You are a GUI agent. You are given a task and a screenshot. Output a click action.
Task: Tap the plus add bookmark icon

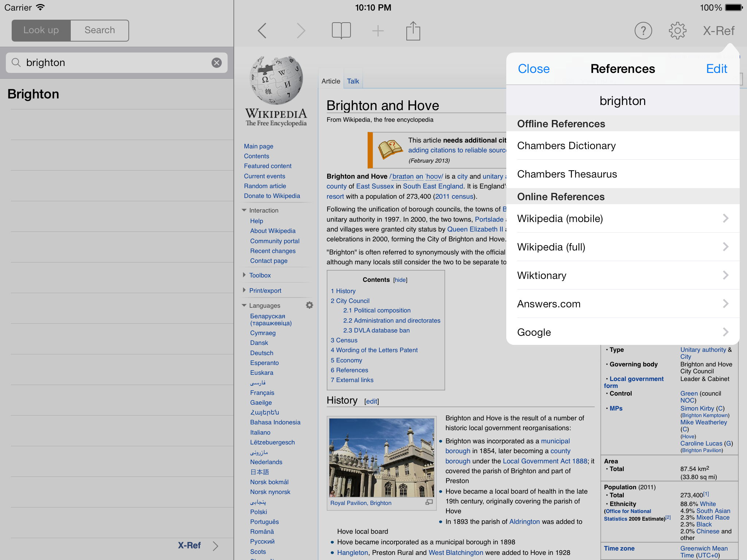(378, 31)
